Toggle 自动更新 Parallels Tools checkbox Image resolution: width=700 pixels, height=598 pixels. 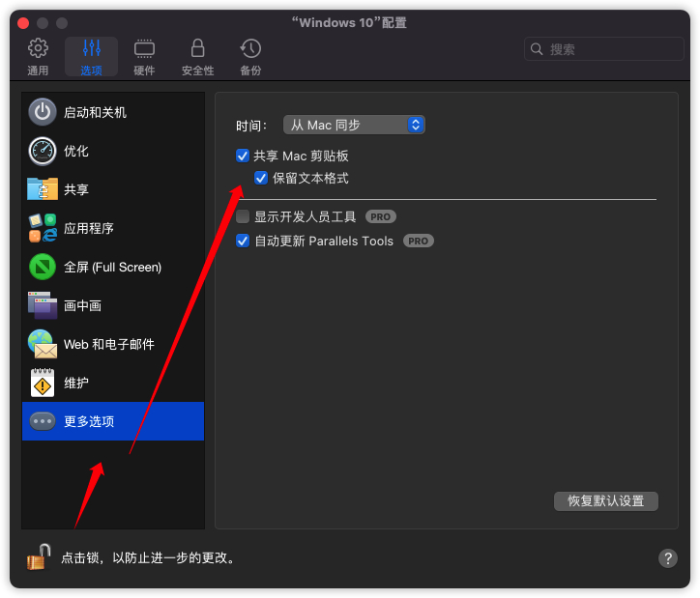pos(243,241)
